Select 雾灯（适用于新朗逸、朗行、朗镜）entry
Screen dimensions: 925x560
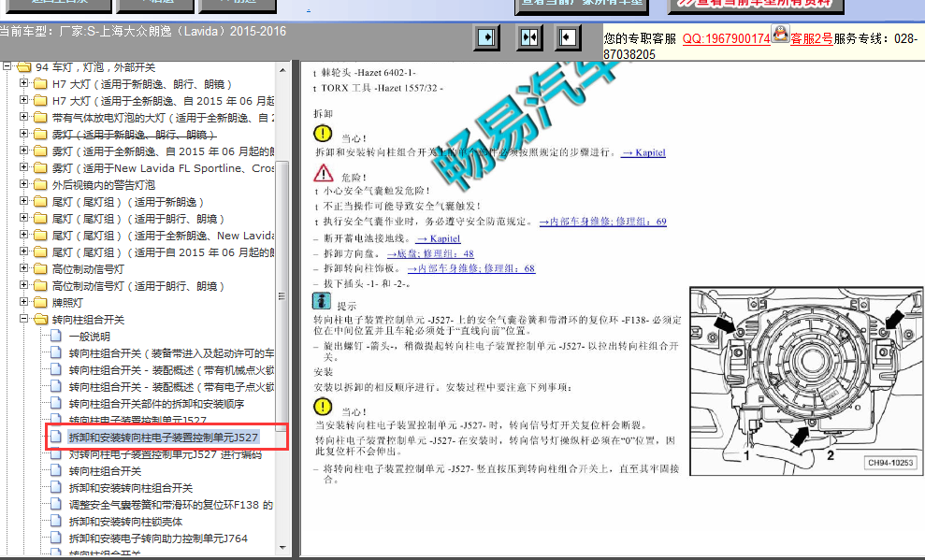(x=135, y=135)
